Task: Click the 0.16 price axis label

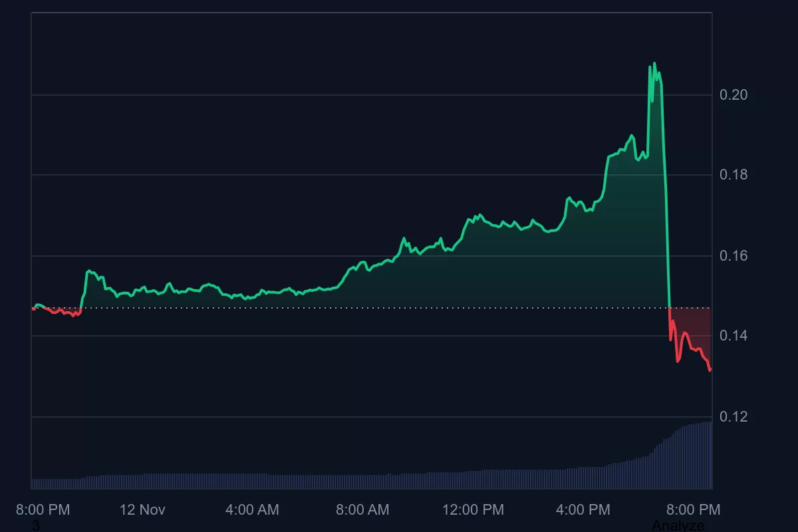Action: click(733, 256)
